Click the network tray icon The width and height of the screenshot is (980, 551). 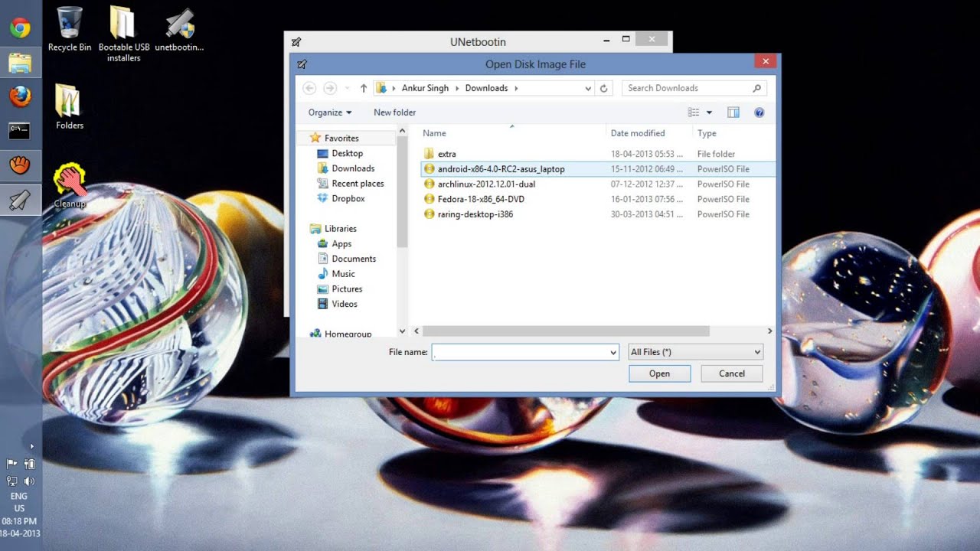point(12,481)
